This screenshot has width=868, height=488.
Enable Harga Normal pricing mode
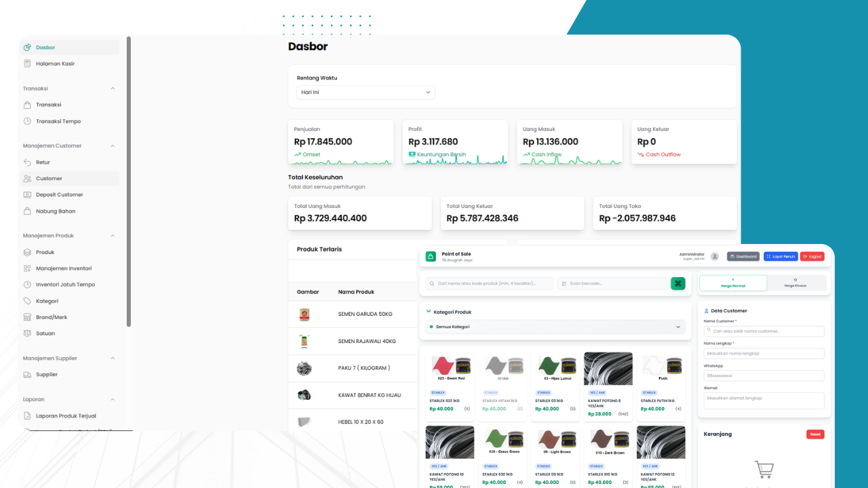click(x=732, y=283)
